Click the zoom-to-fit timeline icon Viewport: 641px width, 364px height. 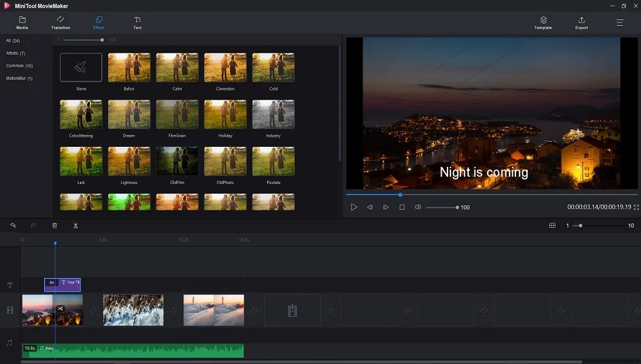(552, 225)
